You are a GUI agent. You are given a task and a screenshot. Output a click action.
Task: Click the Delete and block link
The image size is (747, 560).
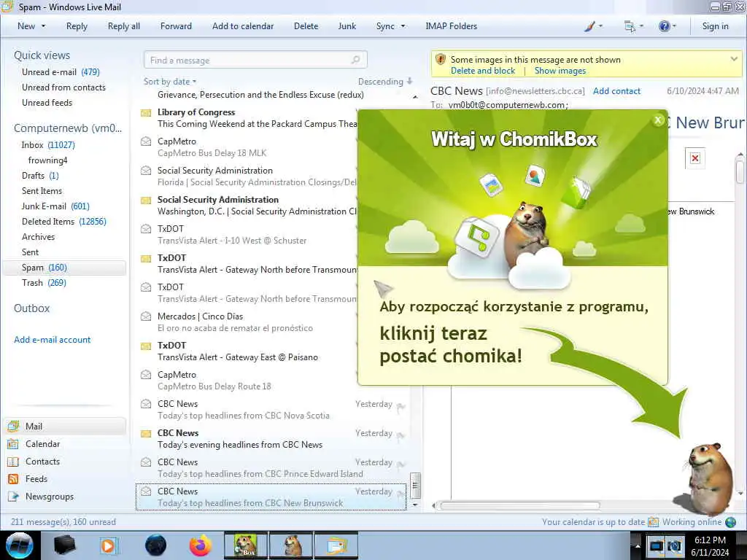483,71
